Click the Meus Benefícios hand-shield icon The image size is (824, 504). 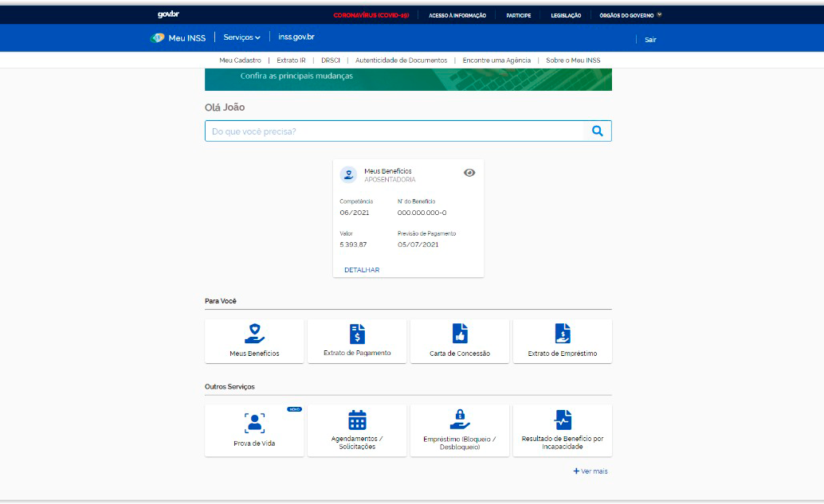(x=254, y=334)
